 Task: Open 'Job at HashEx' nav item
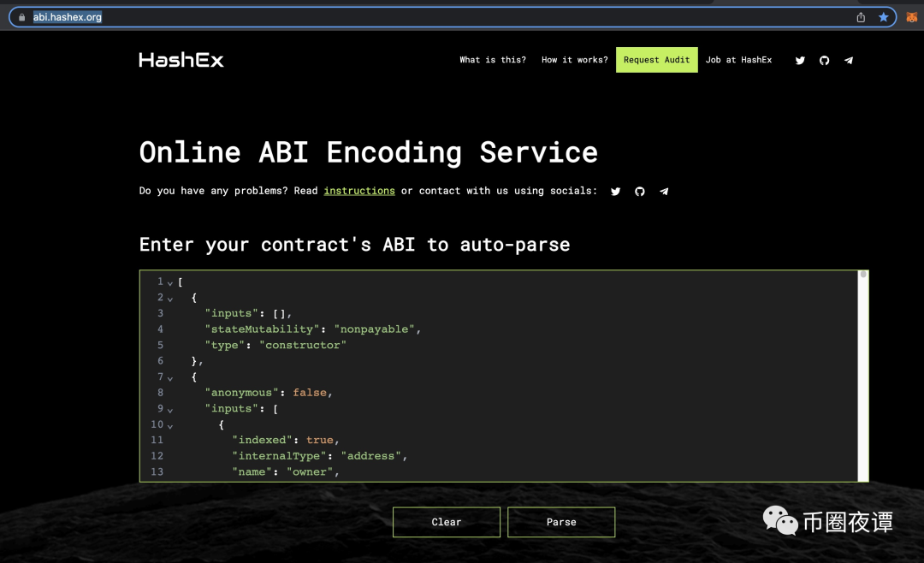(738, 60)
